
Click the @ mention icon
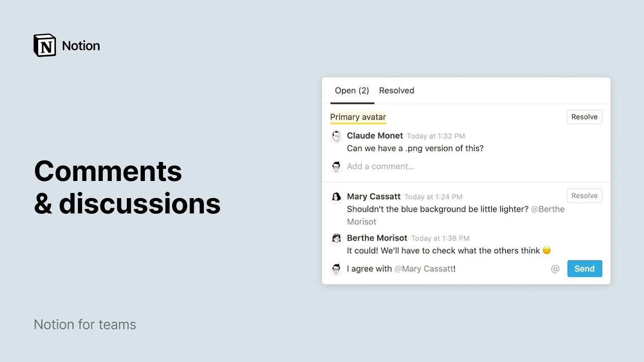pyautogui.click(x=555, y=269)
